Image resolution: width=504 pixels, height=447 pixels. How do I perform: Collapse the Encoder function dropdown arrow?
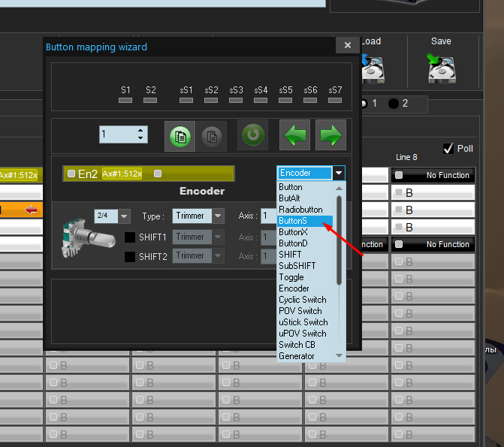[339, 173]
